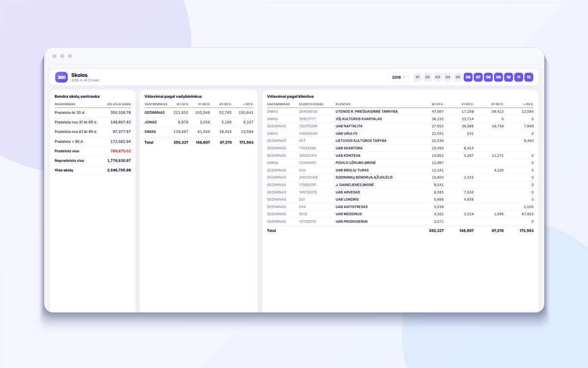Disable month 09 filter
Screen dimensions: 588x368
point(498,77)
